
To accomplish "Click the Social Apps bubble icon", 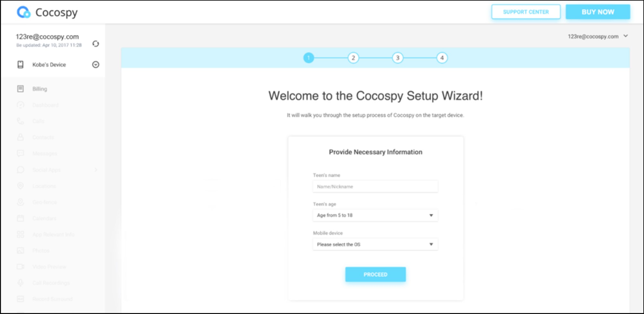I will click(20, 170).
